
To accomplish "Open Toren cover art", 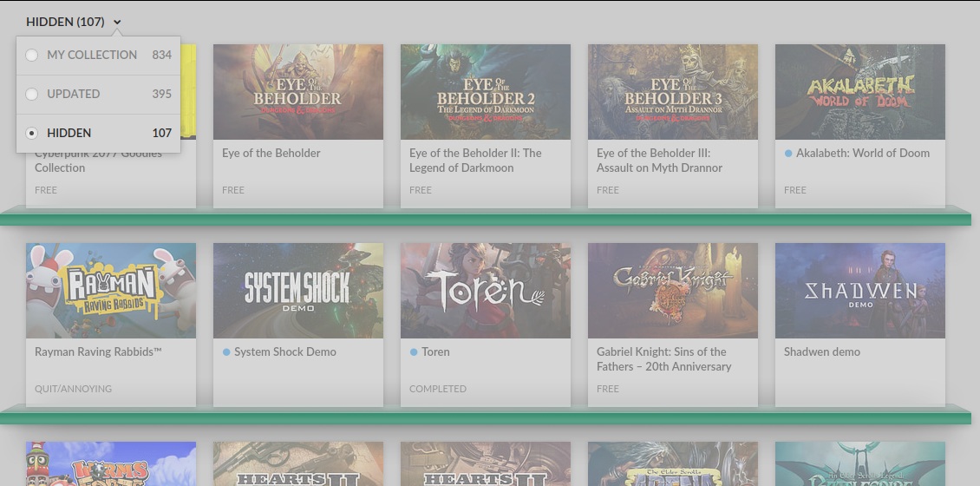I will tap(486, 291).
